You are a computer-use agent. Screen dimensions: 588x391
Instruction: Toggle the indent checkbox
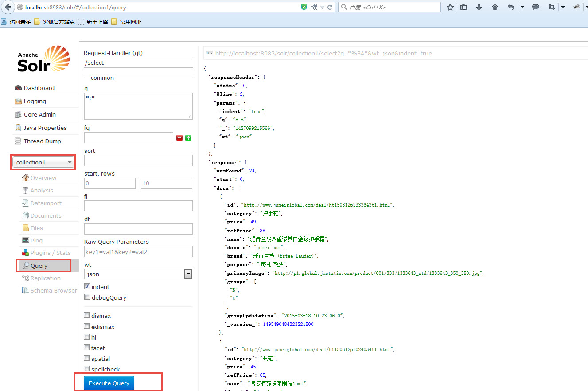coord(87,287)
